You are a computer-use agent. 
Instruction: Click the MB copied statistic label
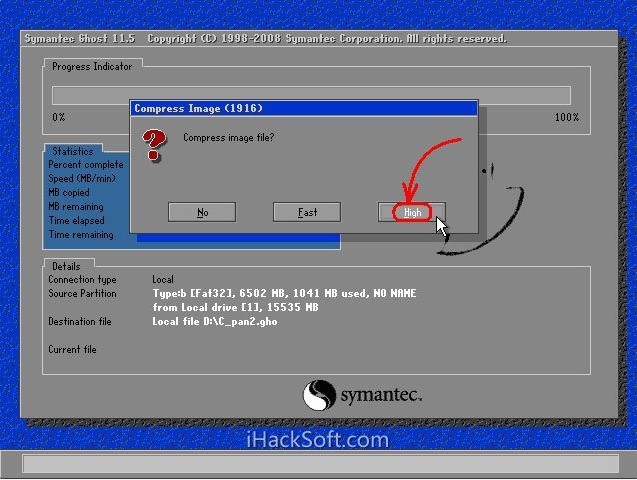tap(69, 192)
